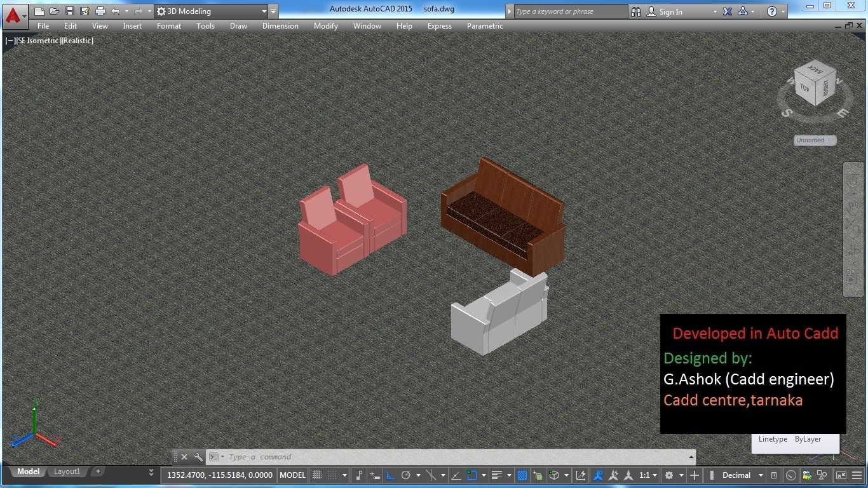Toggle drawing grid display
Image resolution: width=868 pixels, height=488 pixels.
point(317,475)
